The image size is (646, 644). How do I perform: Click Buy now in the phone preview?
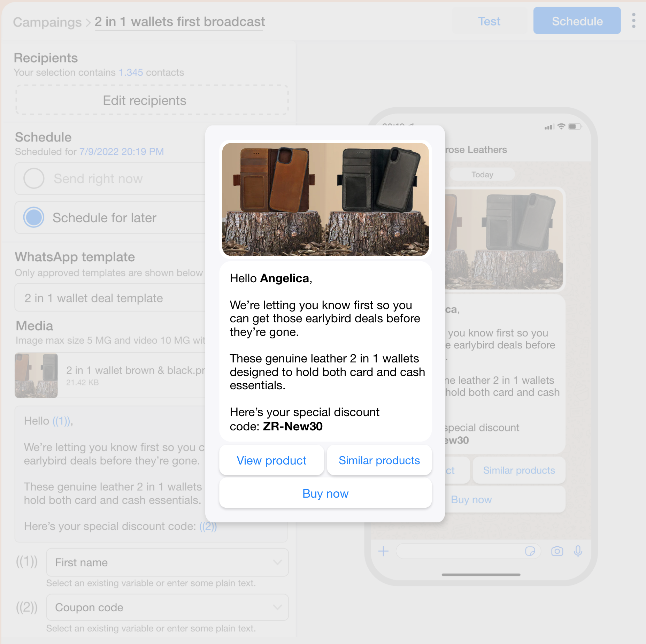pos(505,499)
